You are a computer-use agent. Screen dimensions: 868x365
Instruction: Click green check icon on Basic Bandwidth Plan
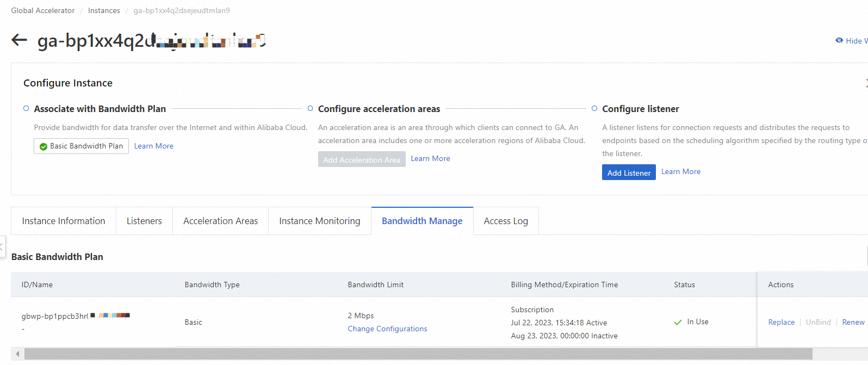coord(44,146)
